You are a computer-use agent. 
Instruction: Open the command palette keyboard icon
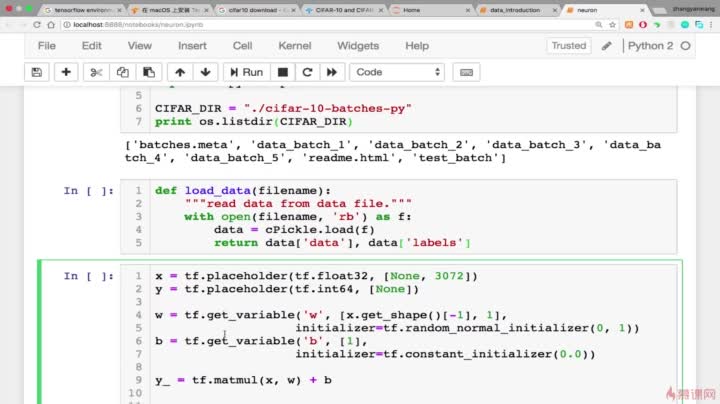[x=466, y=72]
